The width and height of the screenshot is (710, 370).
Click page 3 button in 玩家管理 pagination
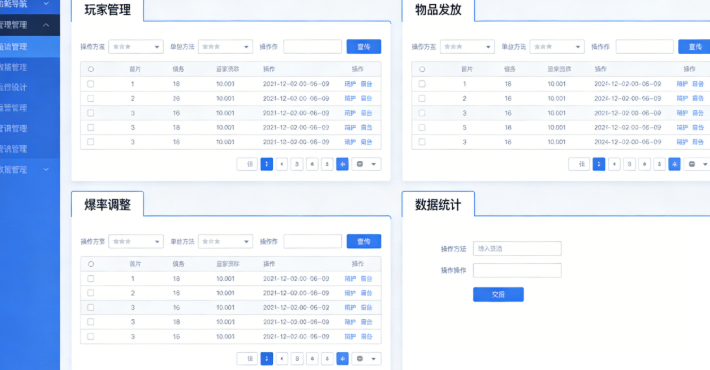coord(297,164)
